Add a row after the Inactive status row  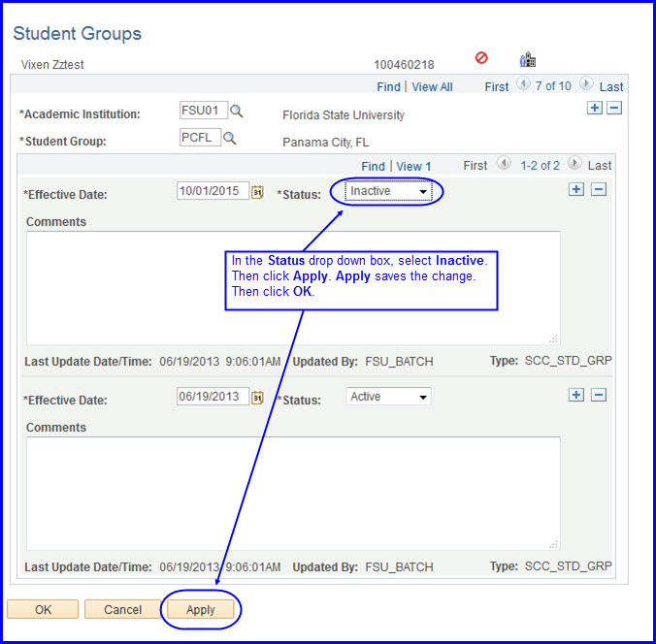click(x=576, y=189)
